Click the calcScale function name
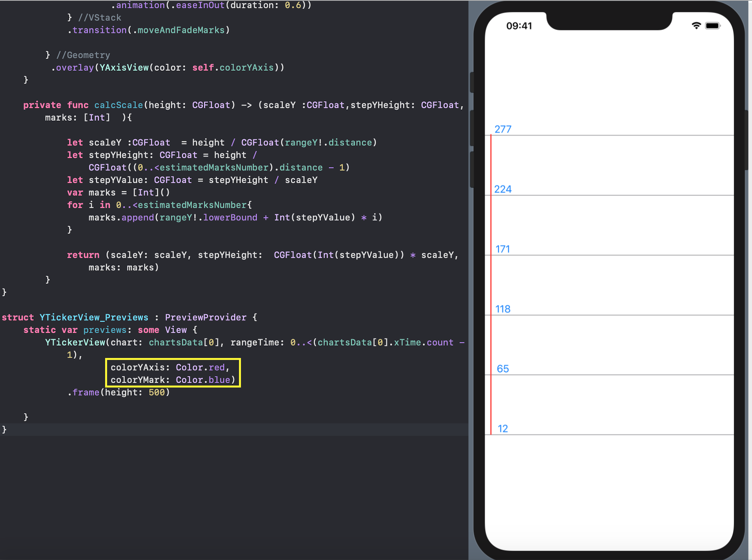 tap(118, 105)
